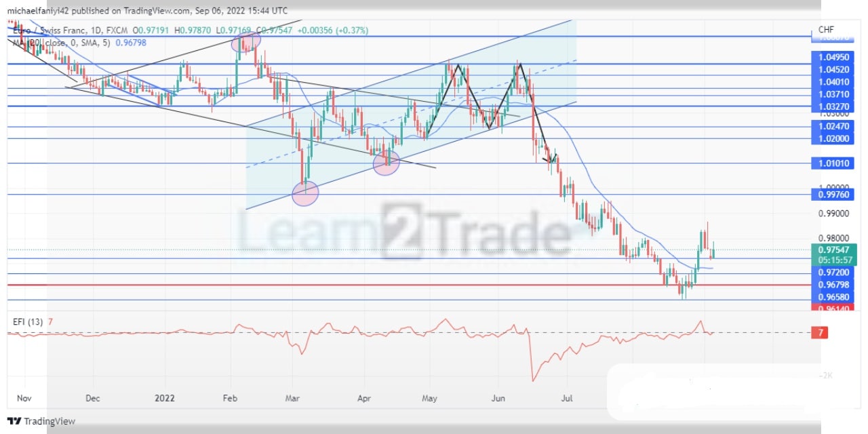The height and width of the screenshot is (434, 868).
Task: Click the -2K value on the EFI scale
Action: coord(825,376)
